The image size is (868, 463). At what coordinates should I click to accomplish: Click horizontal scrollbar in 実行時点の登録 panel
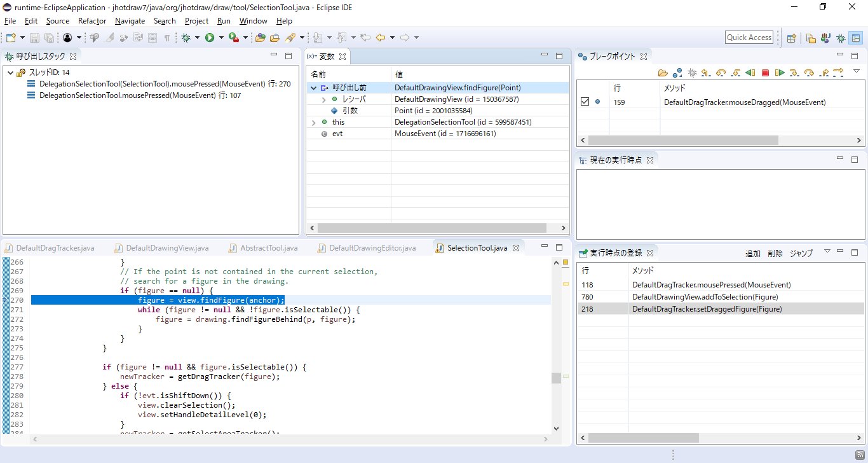point(643,438)
